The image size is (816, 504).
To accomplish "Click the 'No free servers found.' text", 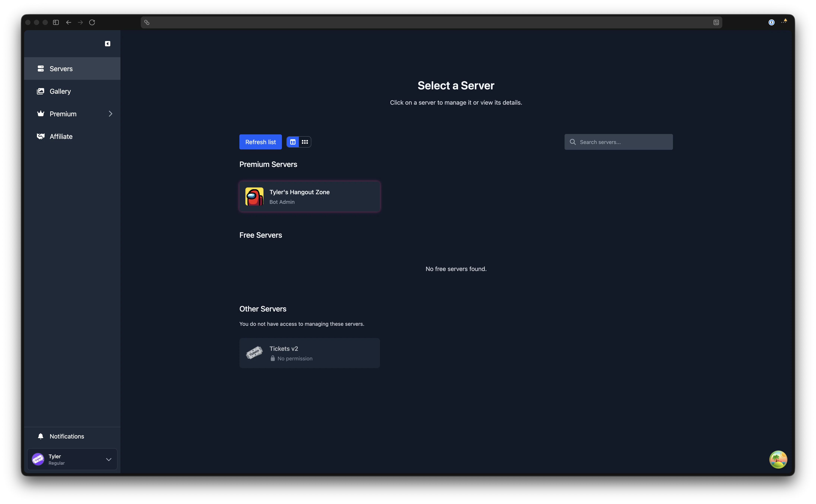I will click(x=456, y=269).
